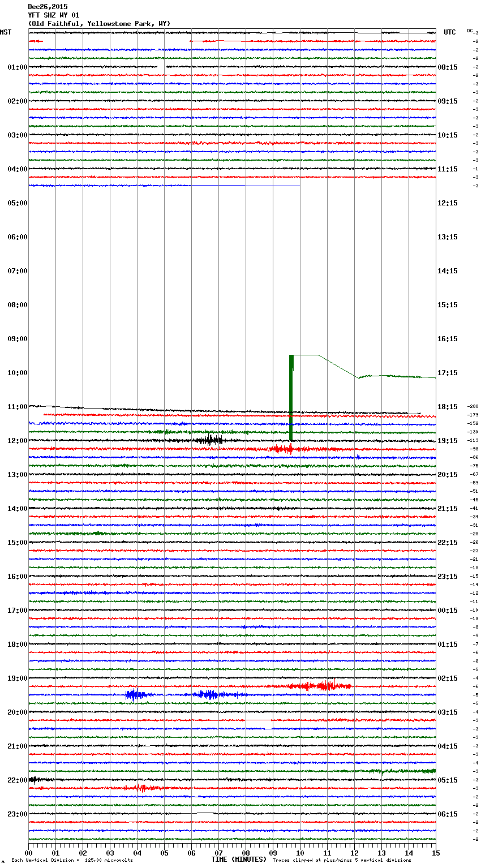Screen dimensions: 481x868
Task: Click the station code YFT SHZ WY 01
Action: point(54,15)
